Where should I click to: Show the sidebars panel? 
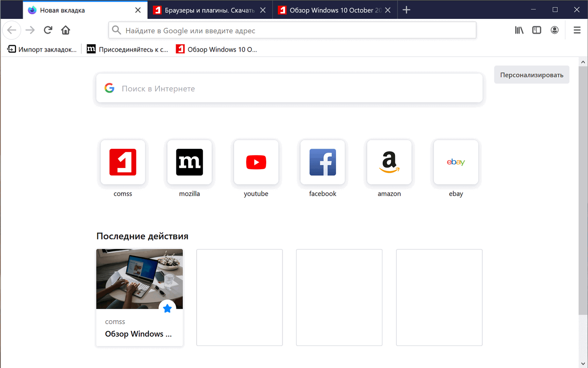pyautogui.click(x=537, y=30)
